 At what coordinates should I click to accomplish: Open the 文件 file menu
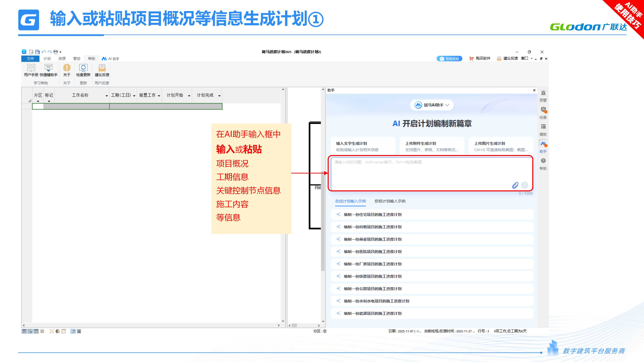tap(30, 58)
